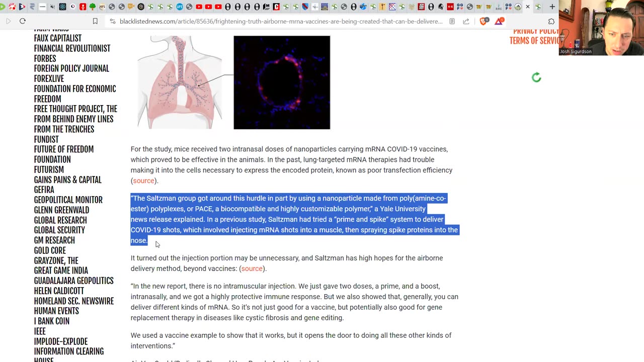Open the HELEN CALDICOTT link
The width and height of the screenshot is (644, 362).
[x=59, y=291]
